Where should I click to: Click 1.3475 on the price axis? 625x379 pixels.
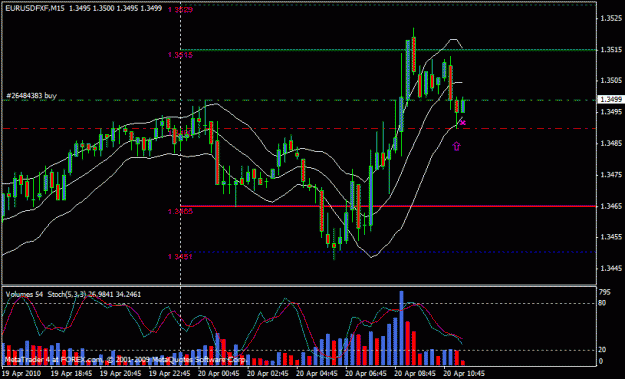point(611,175)
